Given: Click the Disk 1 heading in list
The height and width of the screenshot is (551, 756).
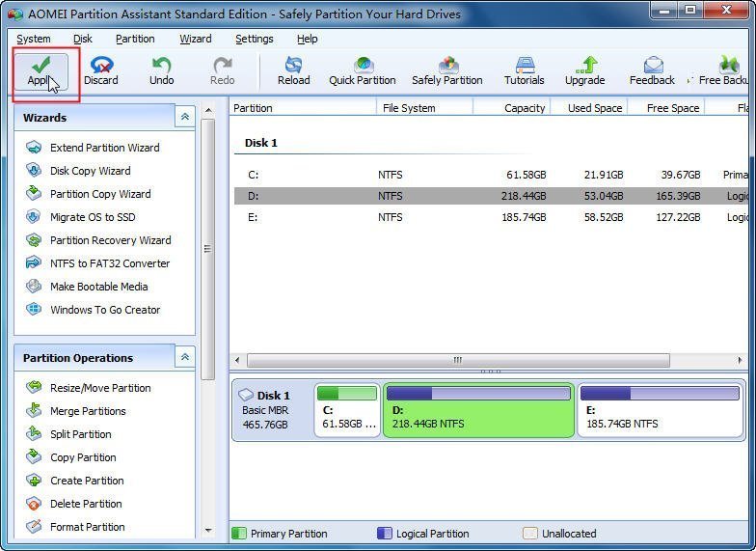Looking at the screenshot, I should 260,143.
